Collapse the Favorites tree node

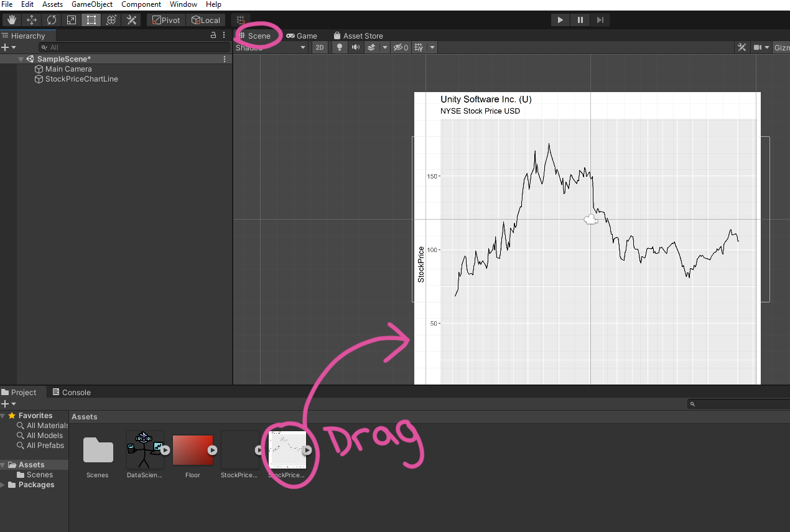point(3,416)
